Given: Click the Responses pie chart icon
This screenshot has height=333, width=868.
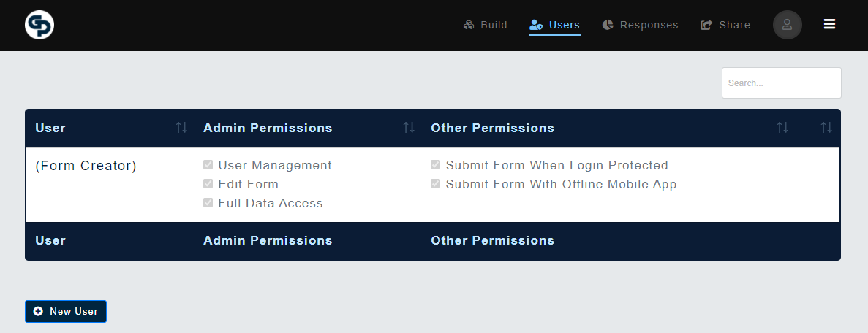Looking at the screenshot, I should 608,25.
